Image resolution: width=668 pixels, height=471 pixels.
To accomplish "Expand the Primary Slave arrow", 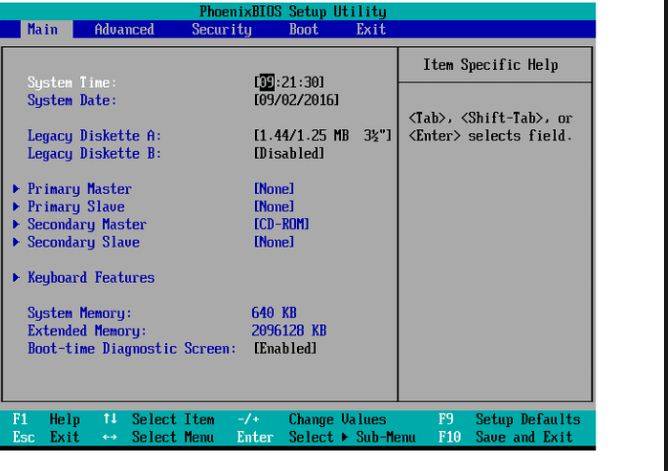I will (x=16, y=207).
